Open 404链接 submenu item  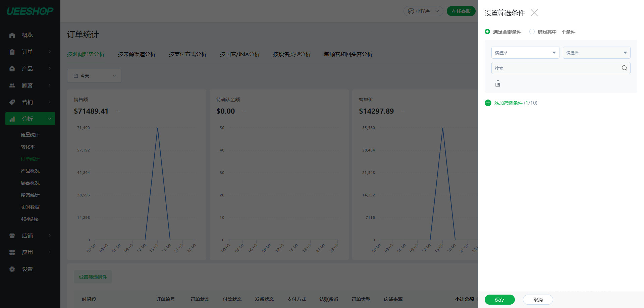30,219
